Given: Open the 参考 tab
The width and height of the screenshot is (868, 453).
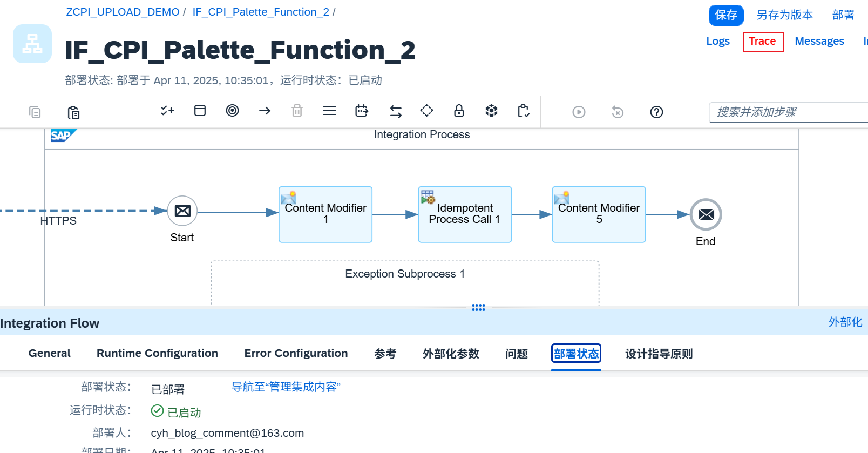Looking at the screenshot, I should point(385,354).
